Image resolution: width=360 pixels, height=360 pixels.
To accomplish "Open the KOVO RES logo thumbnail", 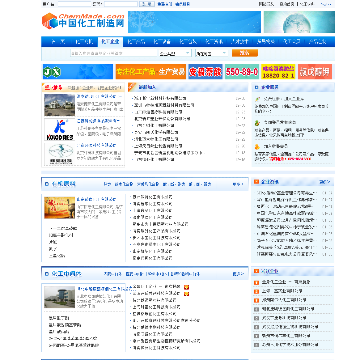I will pyautogui.click(x=60, y=130).
